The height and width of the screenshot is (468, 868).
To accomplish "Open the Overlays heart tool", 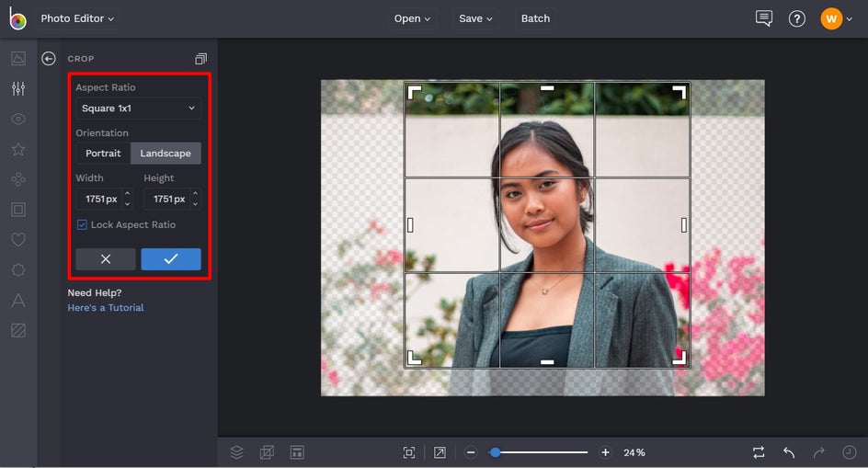I will point(18,240).
